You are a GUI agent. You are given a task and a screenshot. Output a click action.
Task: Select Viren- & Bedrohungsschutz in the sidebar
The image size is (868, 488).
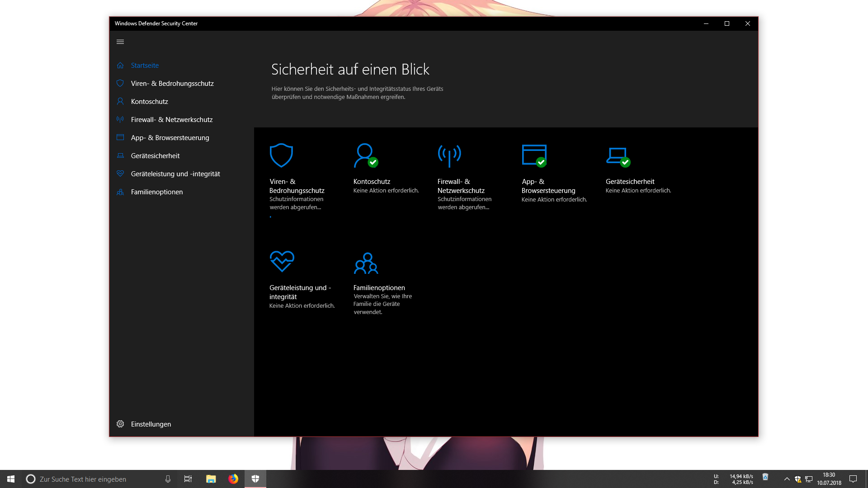click(x=172, y=83)
